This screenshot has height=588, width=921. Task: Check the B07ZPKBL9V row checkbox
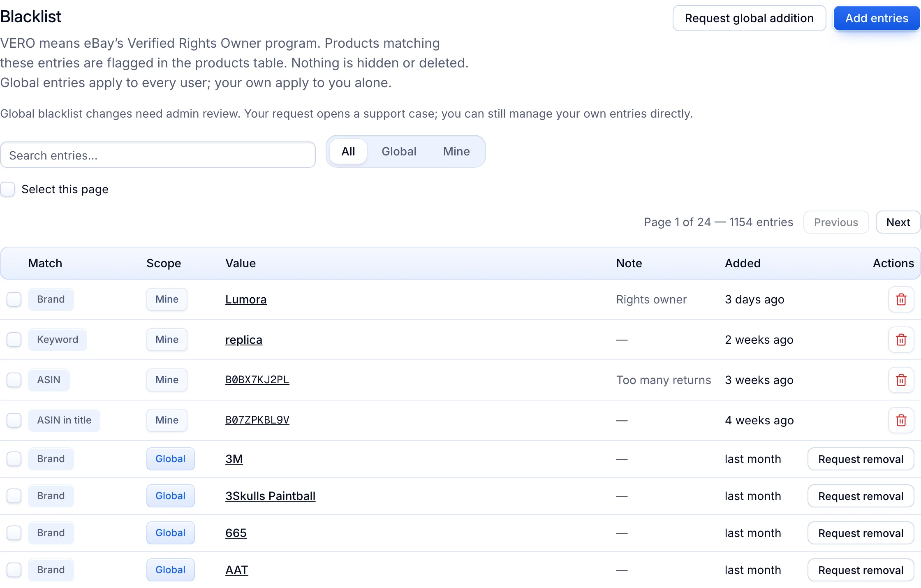14,420
